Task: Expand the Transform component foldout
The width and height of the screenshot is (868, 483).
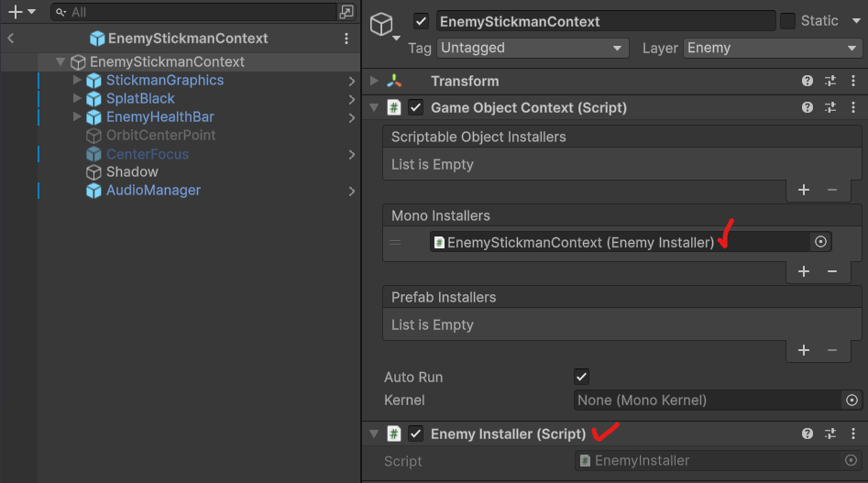Action: 374,82
